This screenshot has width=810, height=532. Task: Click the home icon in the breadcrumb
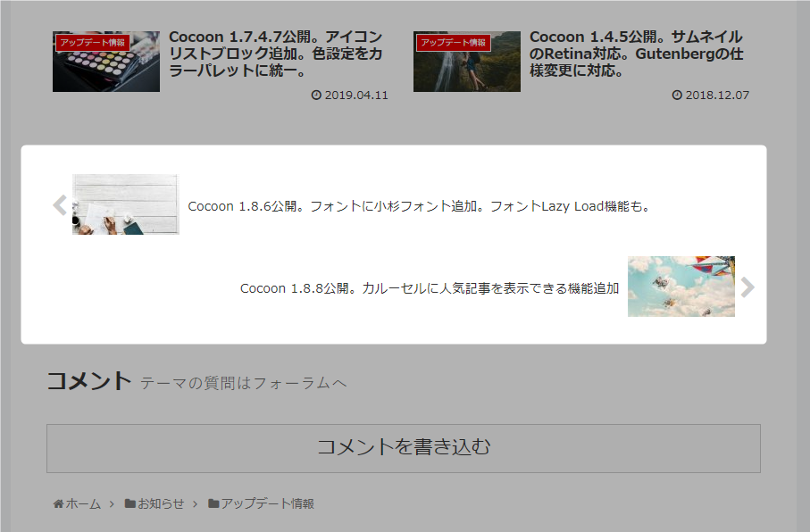58,503
